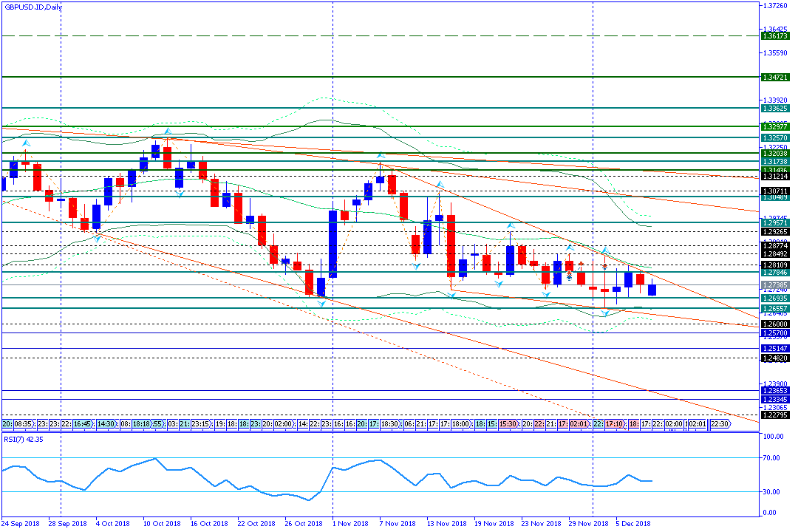Select the 1.30711 black price label
The width and height of the screenshot is (798, 532).
(775, 191)
